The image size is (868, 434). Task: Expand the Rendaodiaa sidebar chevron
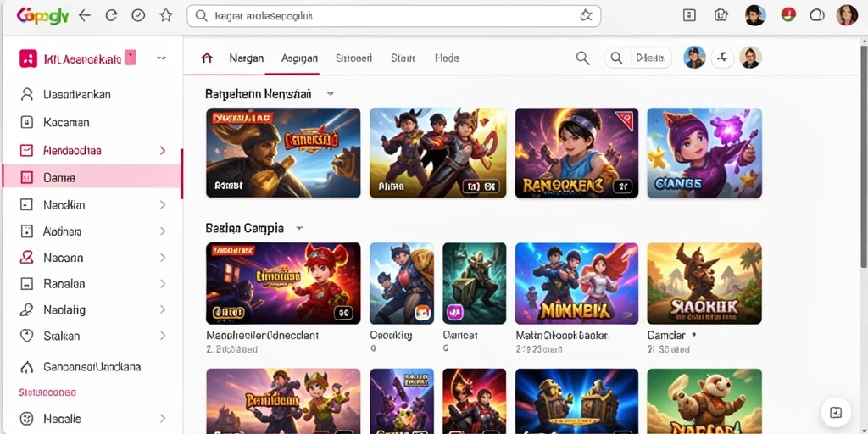(x=162, y=151)
